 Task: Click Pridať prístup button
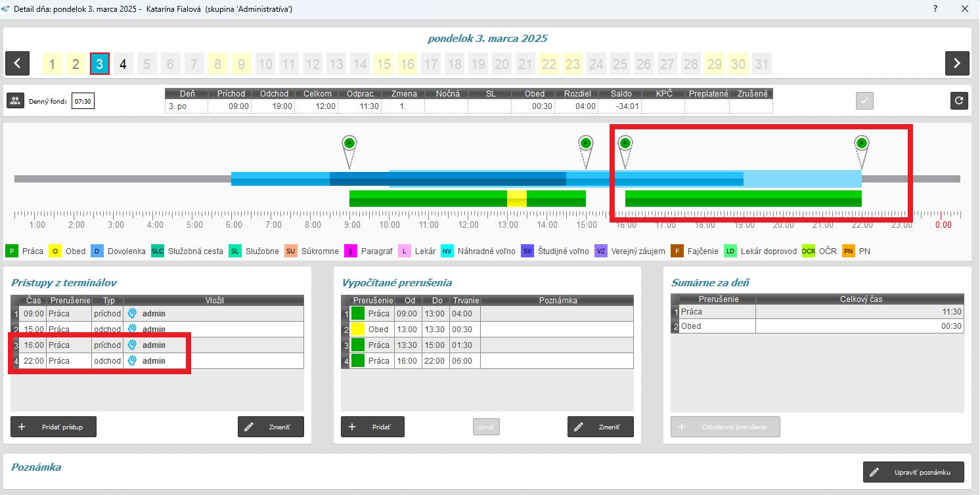54,427
